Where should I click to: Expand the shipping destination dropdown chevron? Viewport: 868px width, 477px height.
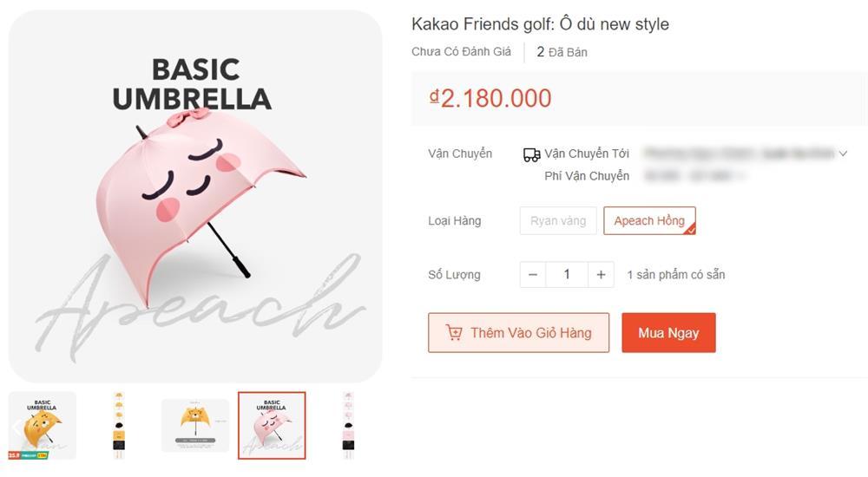(x=842, y=154)
